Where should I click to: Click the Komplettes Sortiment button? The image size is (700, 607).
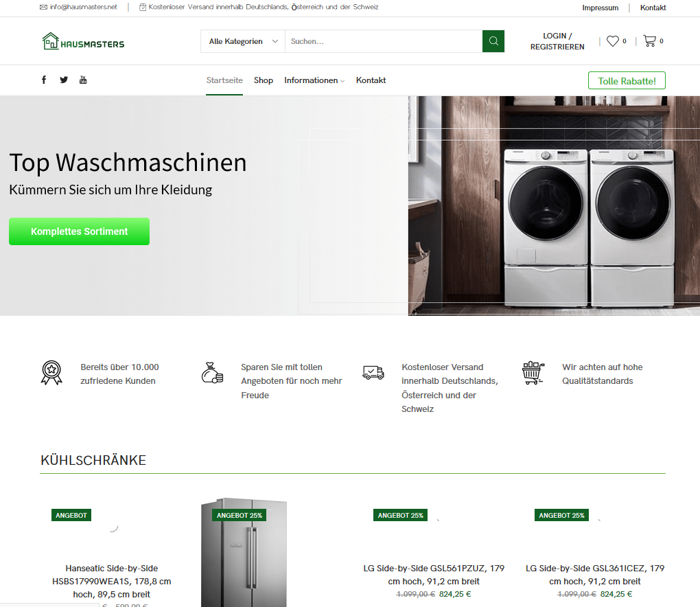coord(80,231)
